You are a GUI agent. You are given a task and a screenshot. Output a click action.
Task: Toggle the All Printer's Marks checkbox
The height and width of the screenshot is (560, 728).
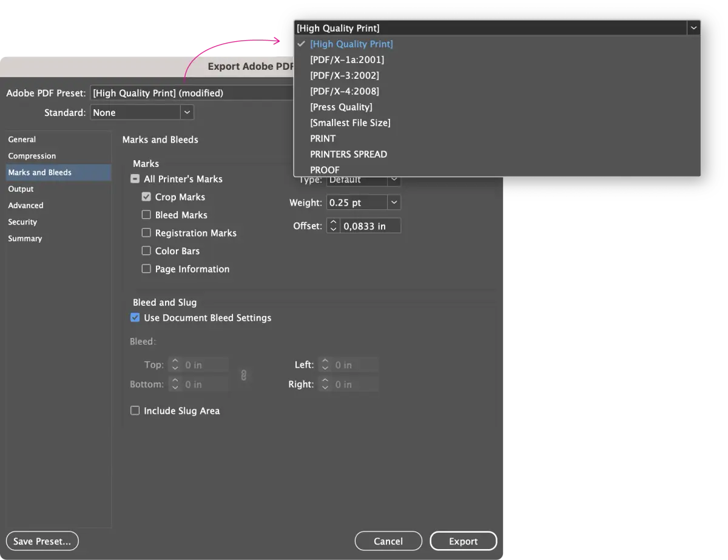135,179
